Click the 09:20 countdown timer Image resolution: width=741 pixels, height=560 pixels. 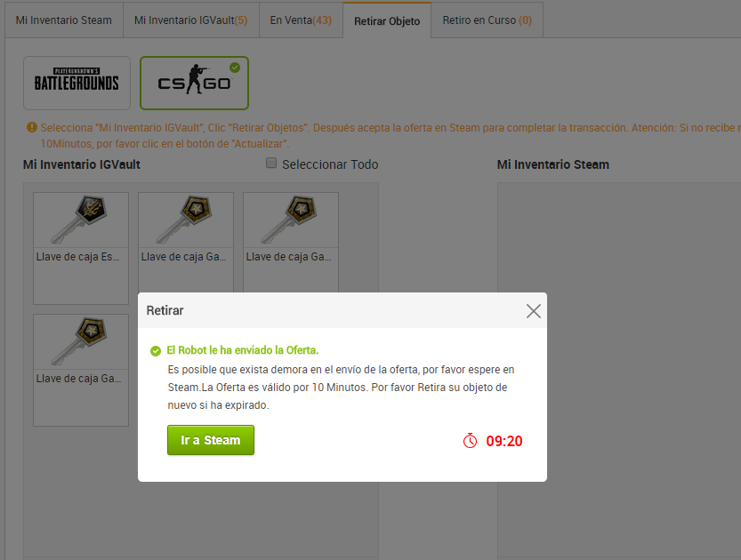[x=504, y=441]
